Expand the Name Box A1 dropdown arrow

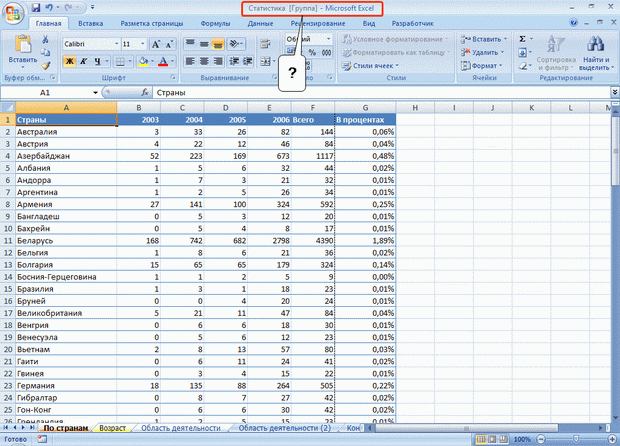(x=95, y=93)
